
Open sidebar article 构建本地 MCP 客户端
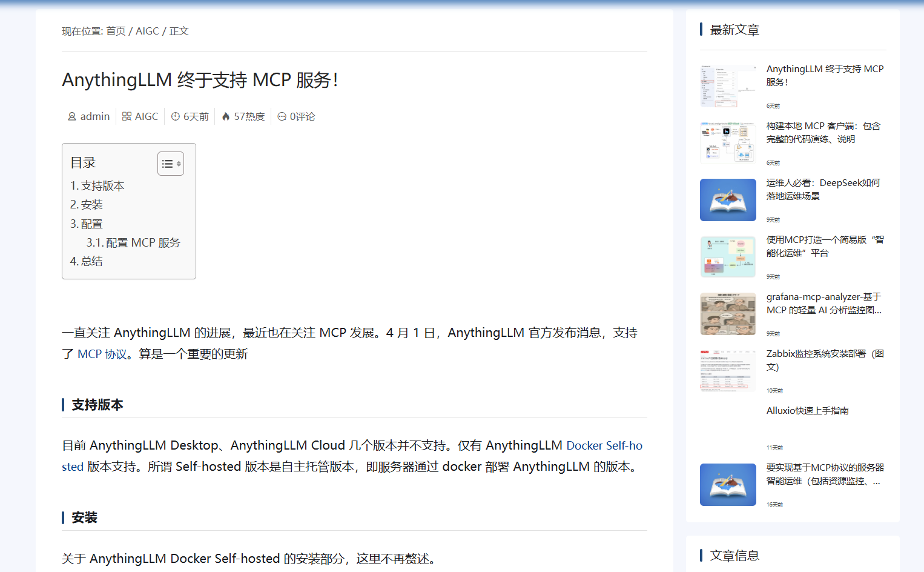point(823,133)
